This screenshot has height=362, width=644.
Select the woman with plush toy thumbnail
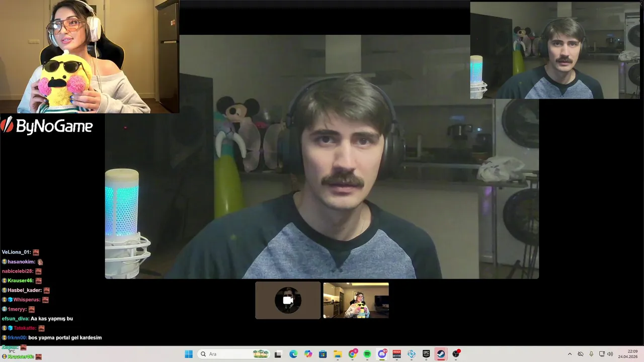click(x=356, y=300)
